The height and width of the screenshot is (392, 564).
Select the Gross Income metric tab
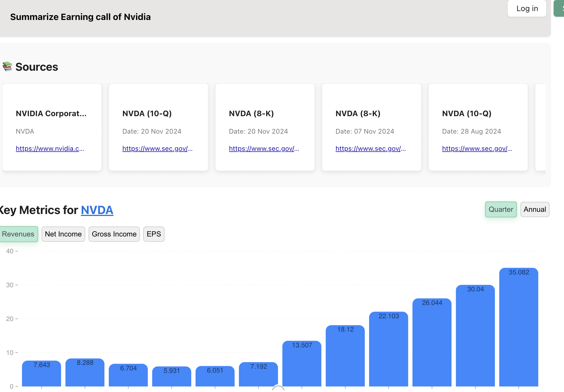(x=114, y=234)
